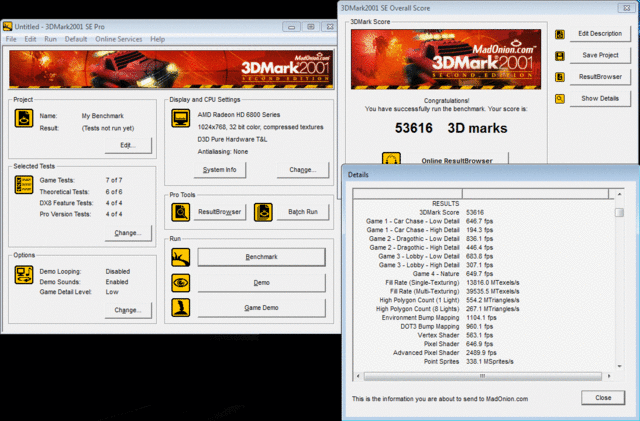Open the Run menu

(51, 39)
